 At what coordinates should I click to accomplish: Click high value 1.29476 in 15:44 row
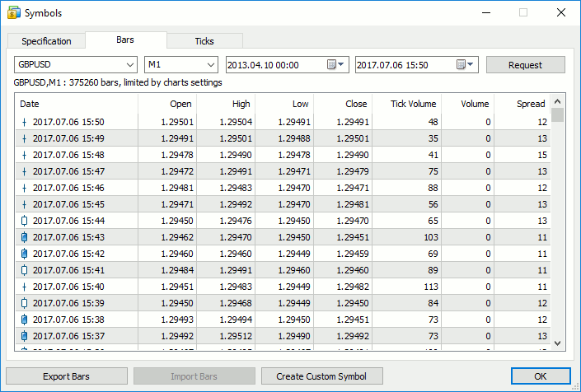pos(236,221)
